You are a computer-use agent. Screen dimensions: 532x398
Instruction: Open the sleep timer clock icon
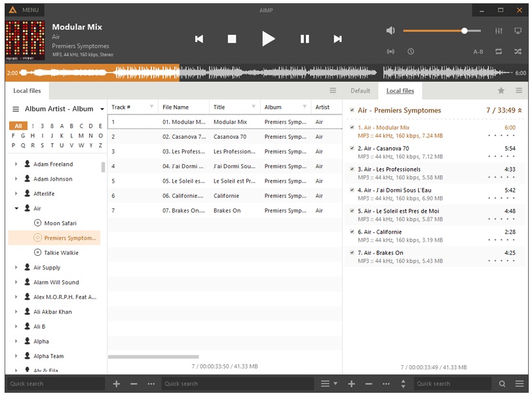click(x=410, y=51)
